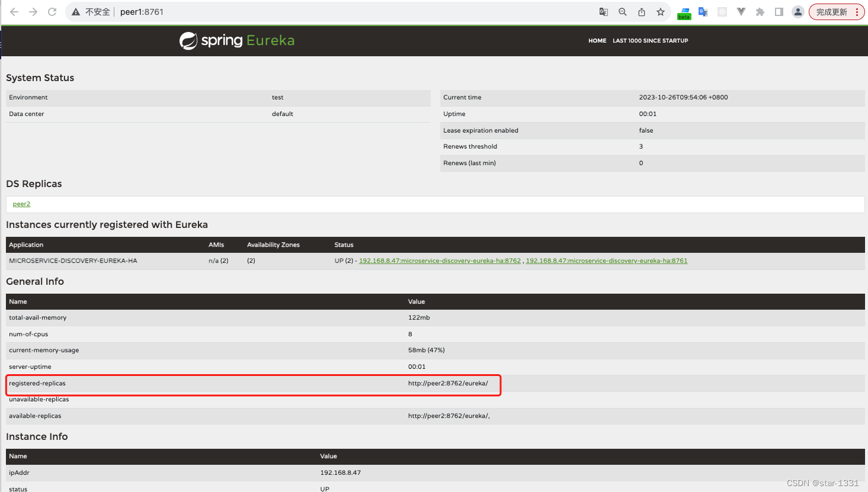Click the Uptime label in System Status
Screen dimensions: 868x492
coord(454,114)
